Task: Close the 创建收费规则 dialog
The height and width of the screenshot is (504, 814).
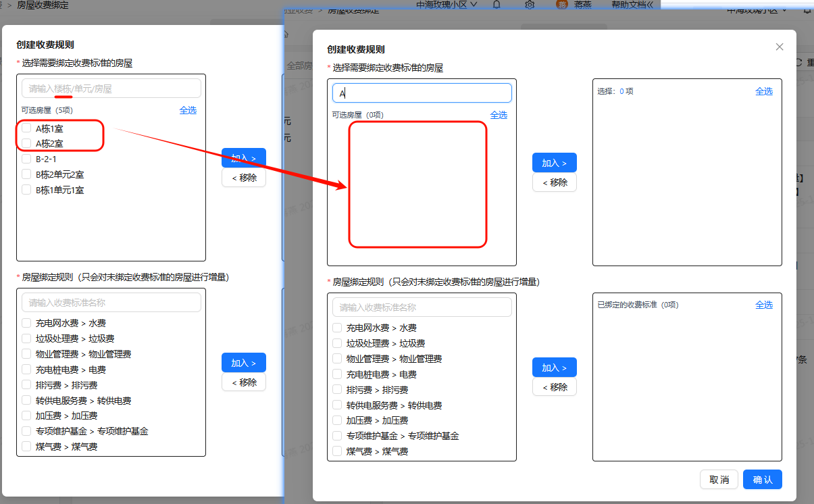Action: [x=779, y=47]
